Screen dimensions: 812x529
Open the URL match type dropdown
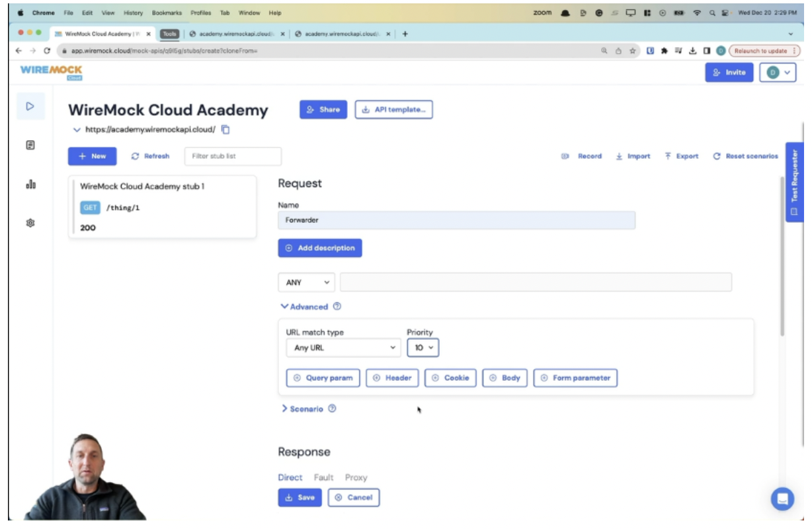coord(343,348)
